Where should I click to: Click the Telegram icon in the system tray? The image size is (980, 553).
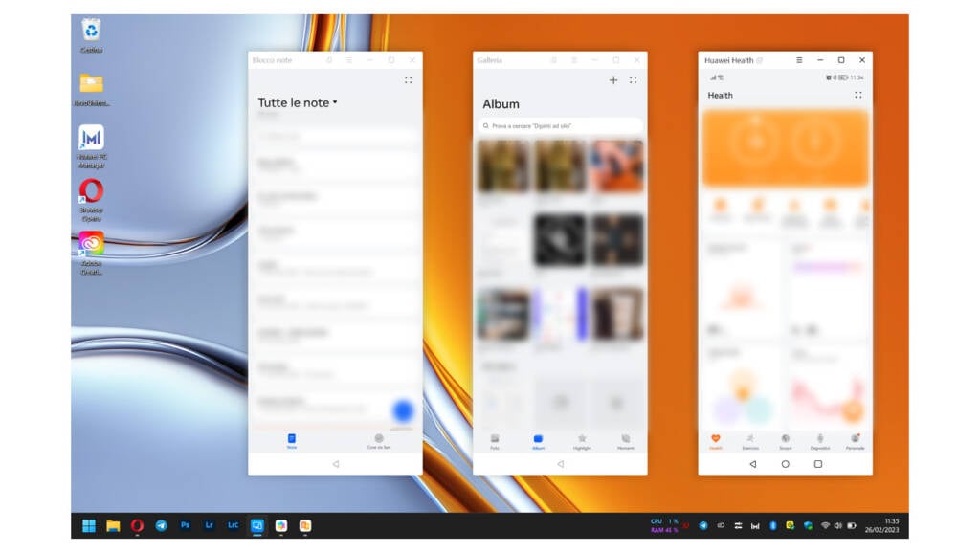(703, 525)
